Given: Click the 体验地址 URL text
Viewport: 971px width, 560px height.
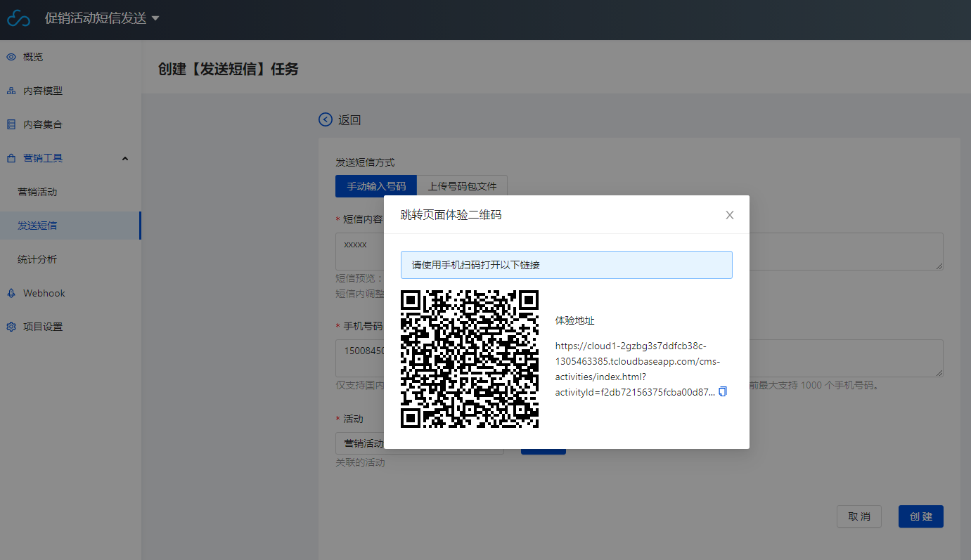Looking at the screenshot, I should pos(637,369).
